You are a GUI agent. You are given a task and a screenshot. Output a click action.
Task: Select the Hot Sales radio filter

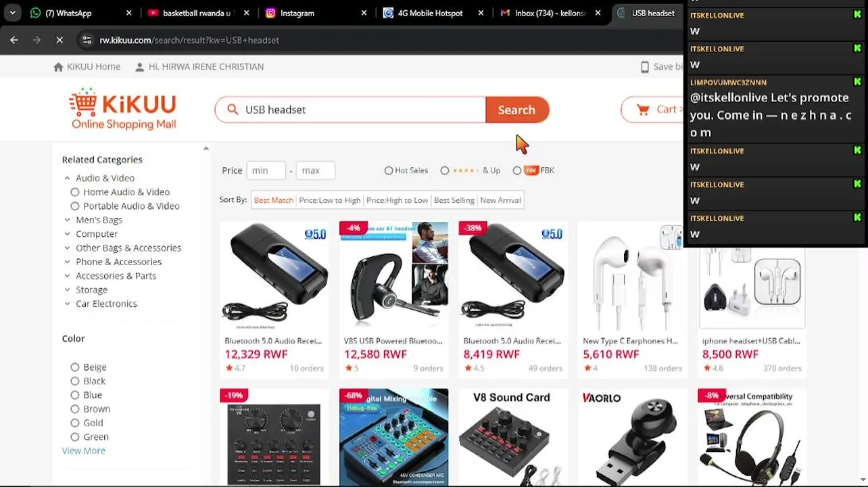pos(389,170)
